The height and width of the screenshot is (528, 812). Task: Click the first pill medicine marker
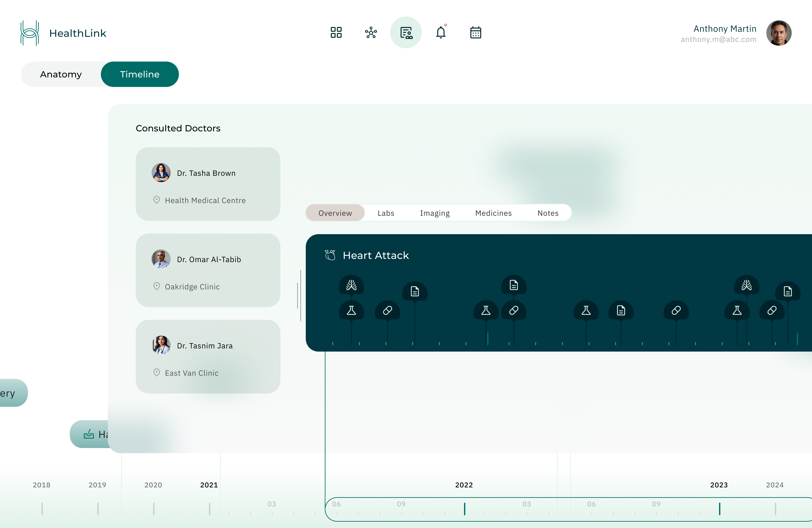[387, 310]
